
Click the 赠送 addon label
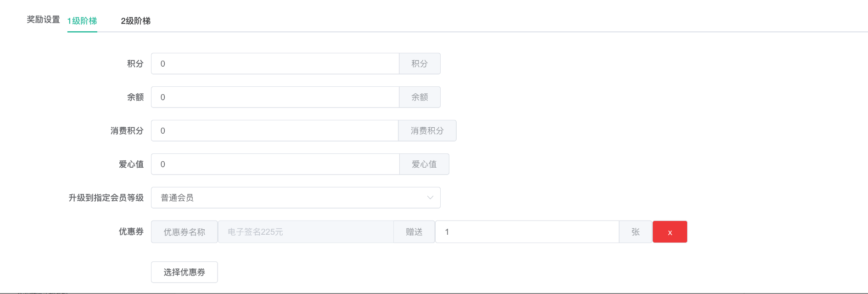click(x=414, y=232)
